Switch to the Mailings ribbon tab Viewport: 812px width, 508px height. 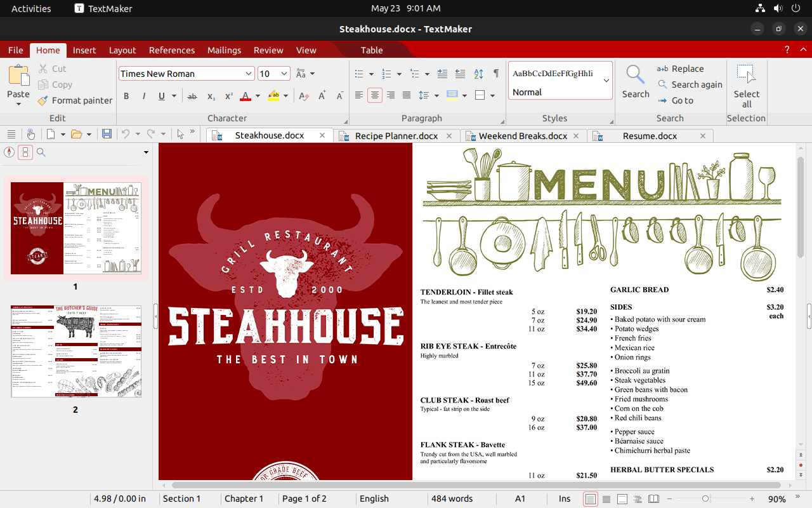tap(224, 50)
